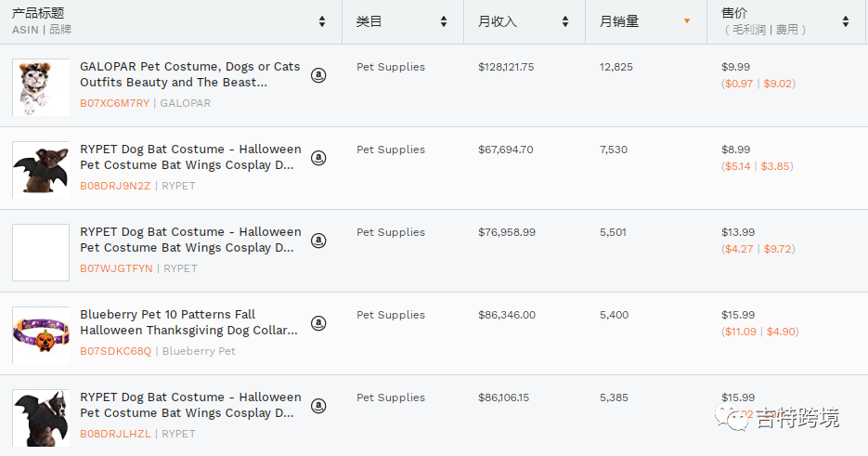This screenshot has height=456, width=868.
Task: Toggle 月销量 descending sort arrow
Action: click(687, 21)
